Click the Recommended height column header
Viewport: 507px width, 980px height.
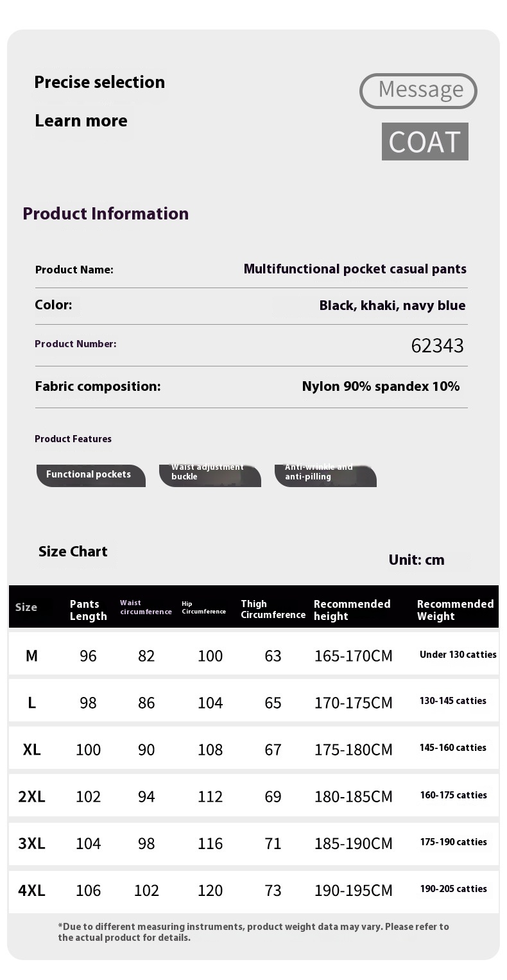tap(352, 610)
